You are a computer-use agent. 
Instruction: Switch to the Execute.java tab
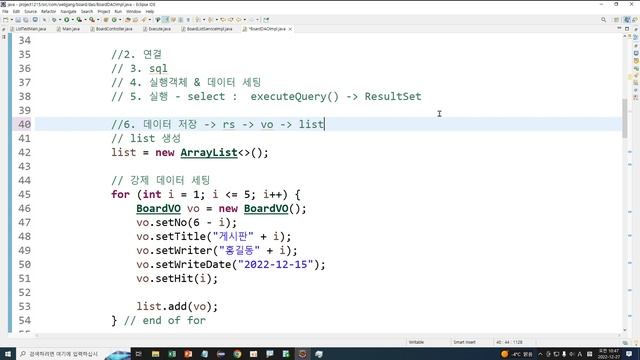coord(157,29)
